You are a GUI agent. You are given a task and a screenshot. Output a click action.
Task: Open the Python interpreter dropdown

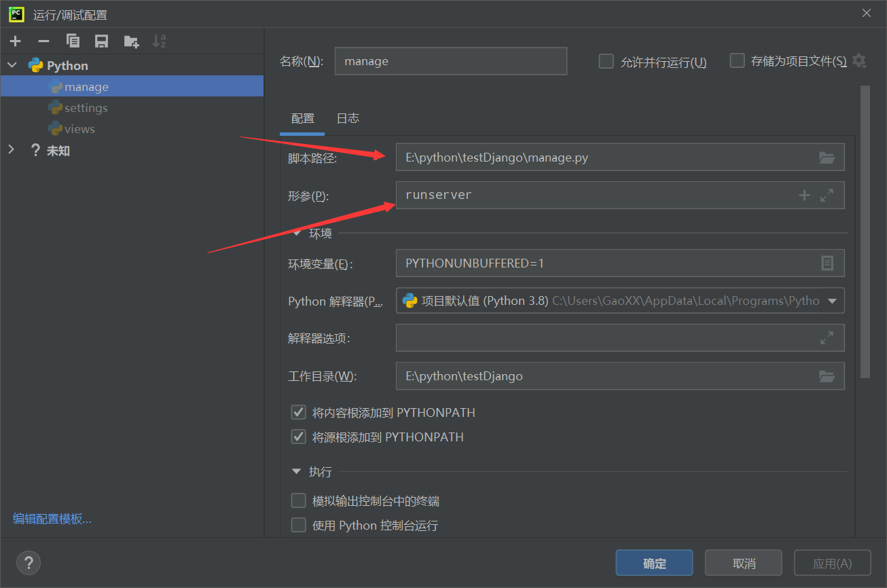[x=832, y=301]
